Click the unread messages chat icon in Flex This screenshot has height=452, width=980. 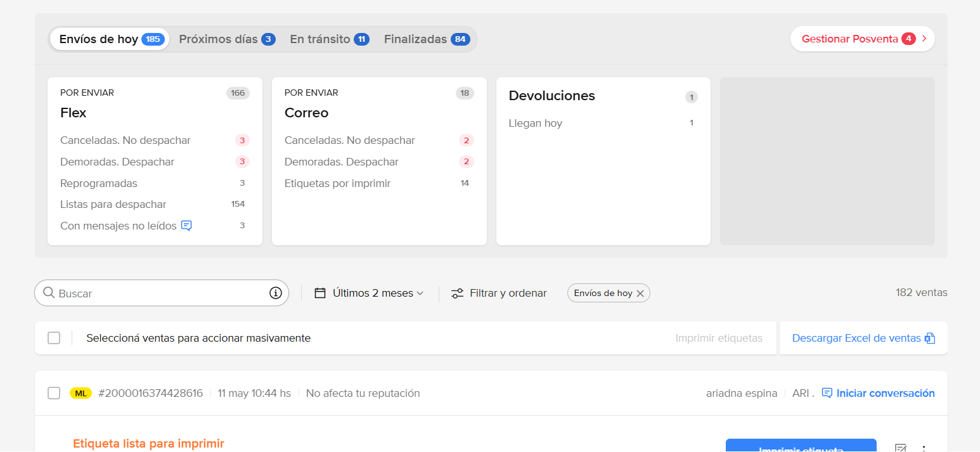(x=186, y=225)
